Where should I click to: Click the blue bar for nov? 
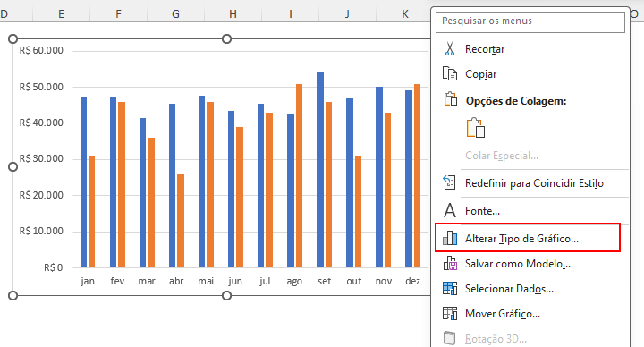[x=379, y=177]
